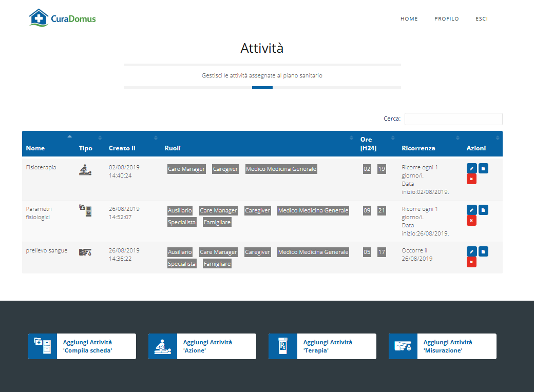The width and height of the screenshot is (534, 392).
Task: Go to HOME in navigation
Action: click(409, 18)
